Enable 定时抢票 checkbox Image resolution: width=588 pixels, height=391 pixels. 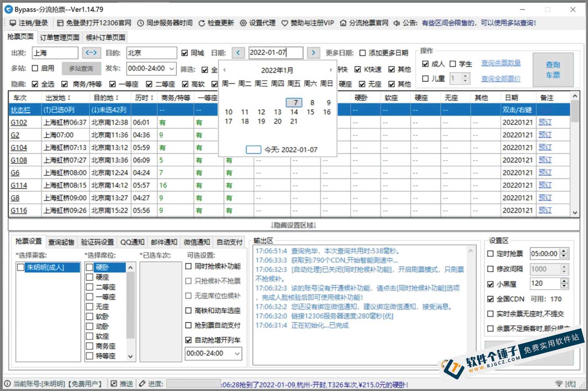tap(490, 254)
